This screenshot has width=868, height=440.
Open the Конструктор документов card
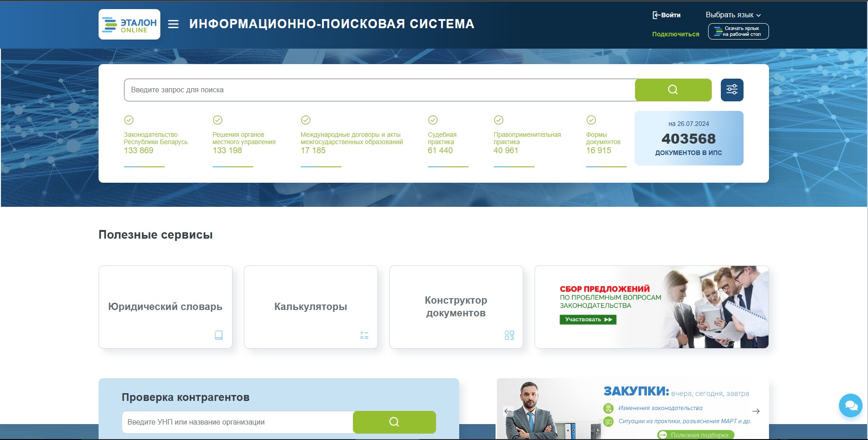click(x=456, y=307)
